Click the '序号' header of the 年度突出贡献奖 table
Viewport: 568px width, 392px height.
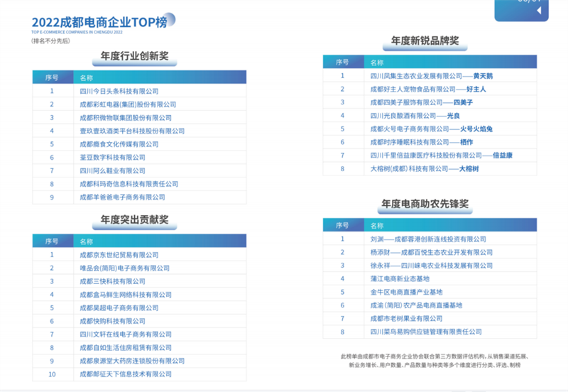click(52, 241)
